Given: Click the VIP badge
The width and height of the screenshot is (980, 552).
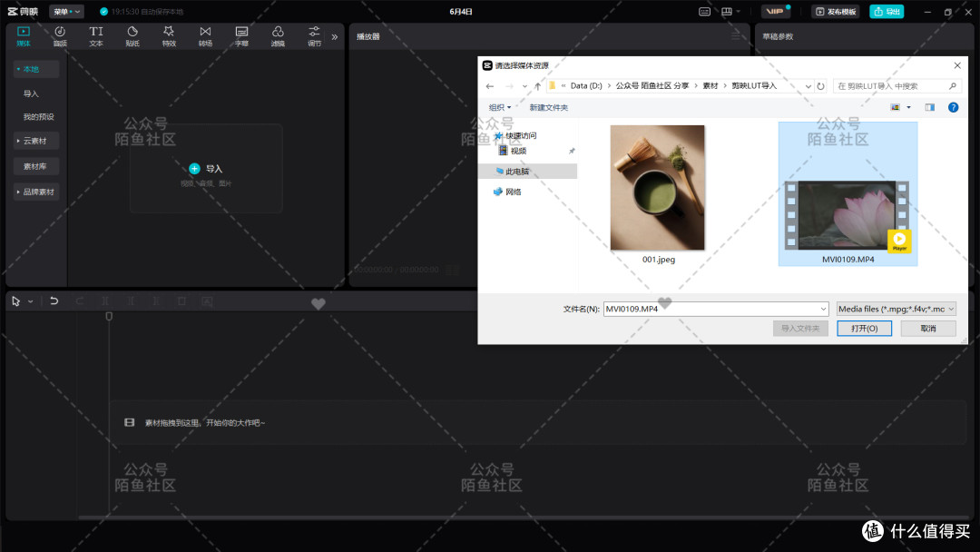Looking at the screenshot, I should click(x=776, y=11).
